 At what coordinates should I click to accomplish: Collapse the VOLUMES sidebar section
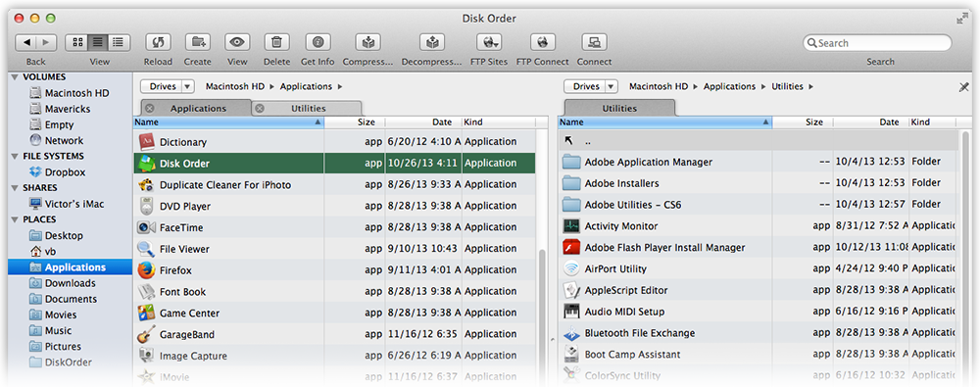15,76
